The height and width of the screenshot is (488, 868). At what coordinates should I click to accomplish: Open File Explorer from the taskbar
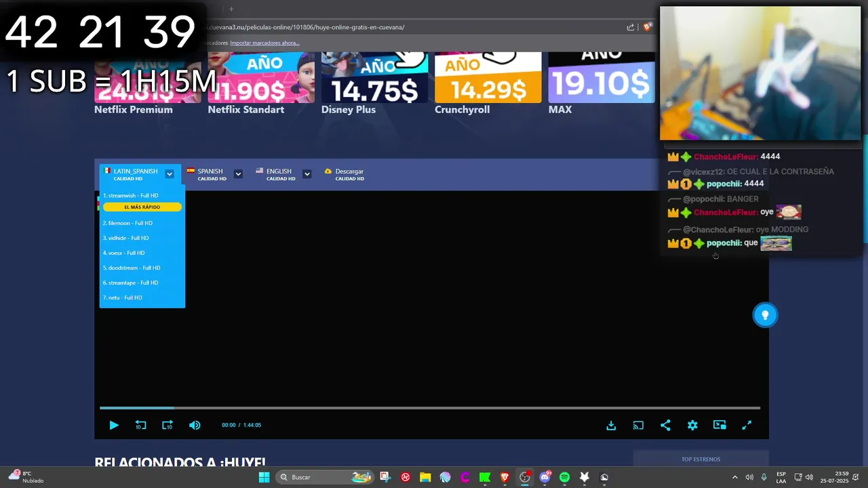(425, 477)
